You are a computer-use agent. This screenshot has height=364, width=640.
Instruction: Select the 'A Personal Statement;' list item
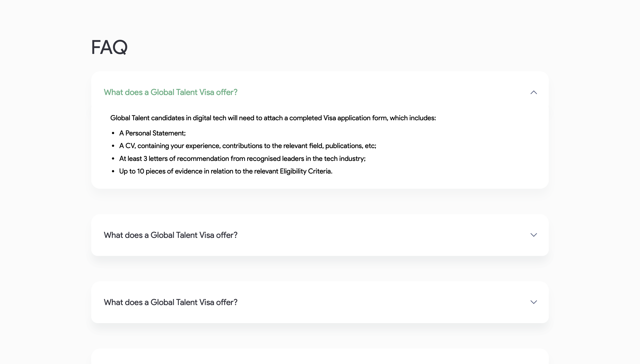(152, 133)
